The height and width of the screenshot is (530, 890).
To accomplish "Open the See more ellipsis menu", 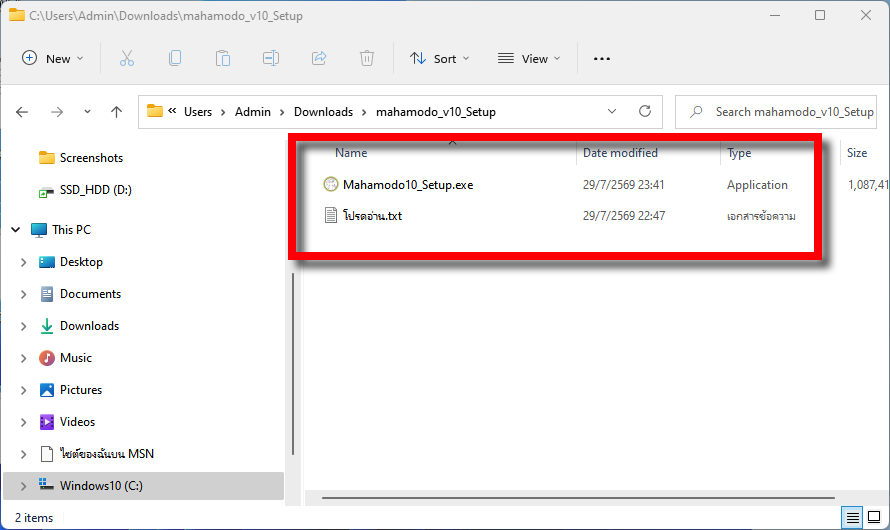I will [x=602, y=58].
